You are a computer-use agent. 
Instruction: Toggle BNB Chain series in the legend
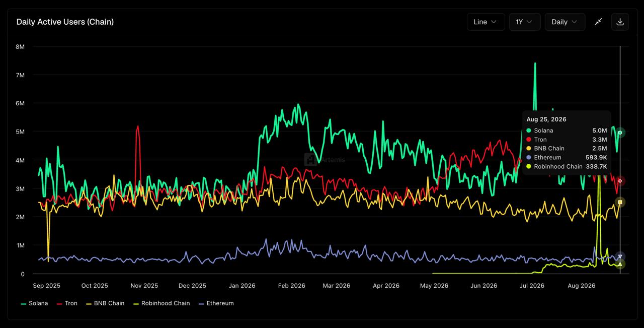pos(105,303)
